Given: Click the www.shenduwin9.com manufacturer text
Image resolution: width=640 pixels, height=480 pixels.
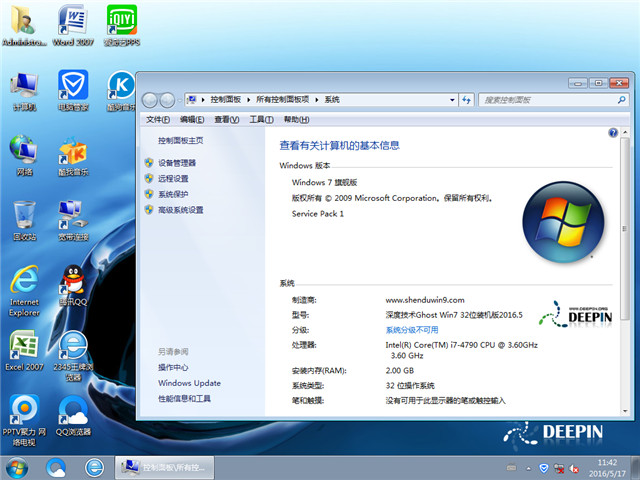Looking at the screenshot, I should [x=425, y=300].
